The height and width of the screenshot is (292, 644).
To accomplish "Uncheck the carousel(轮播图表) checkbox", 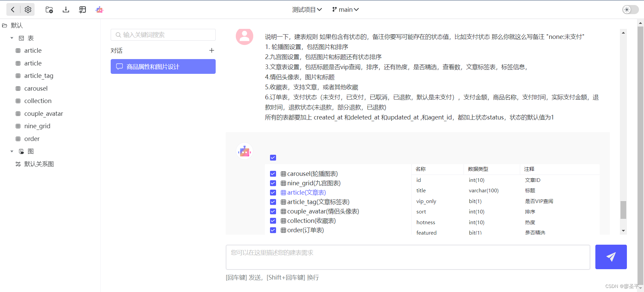I will click(273, 174).
